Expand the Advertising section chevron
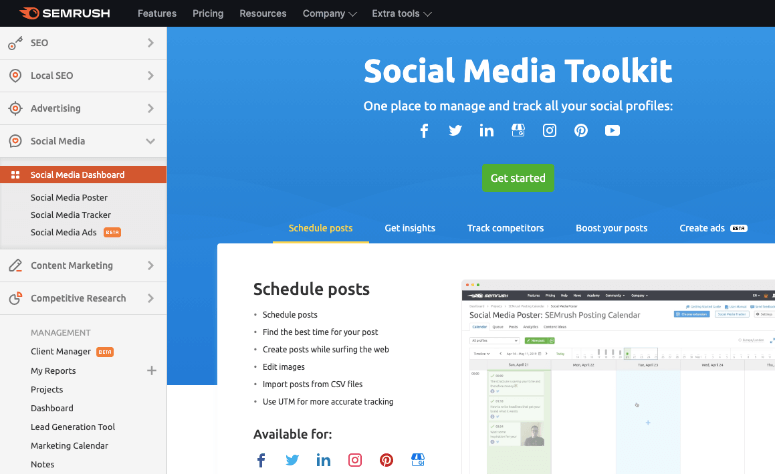 tap(151, 108)
